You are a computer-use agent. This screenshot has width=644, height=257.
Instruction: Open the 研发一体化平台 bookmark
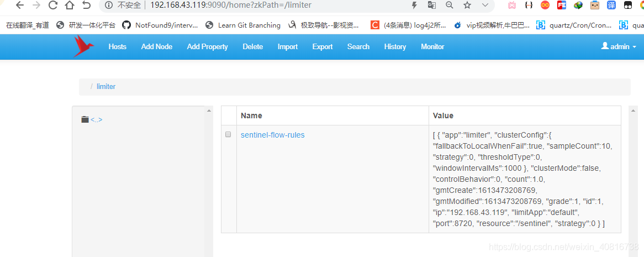coord(86,25)
